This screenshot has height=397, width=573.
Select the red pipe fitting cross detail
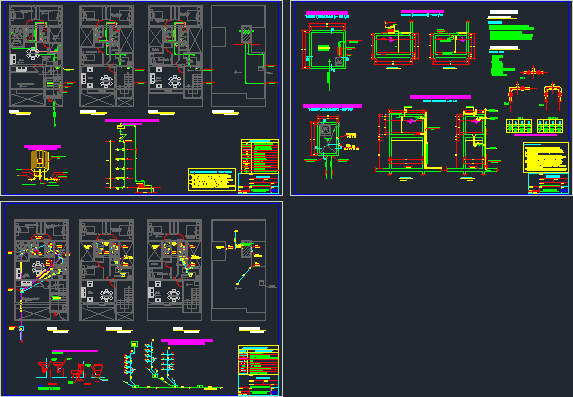[534, 72]
